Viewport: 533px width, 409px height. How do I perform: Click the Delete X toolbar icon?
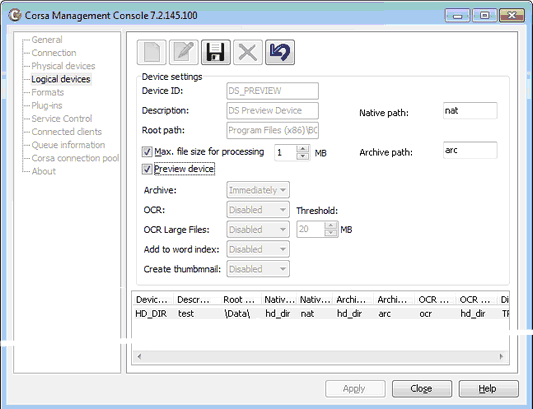[248, 52]
